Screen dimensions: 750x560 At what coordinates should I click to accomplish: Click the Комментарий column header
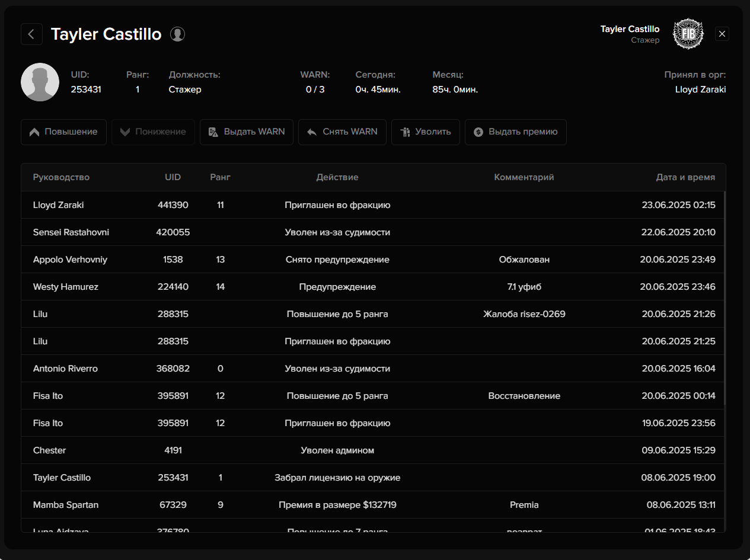coord(524,177)
